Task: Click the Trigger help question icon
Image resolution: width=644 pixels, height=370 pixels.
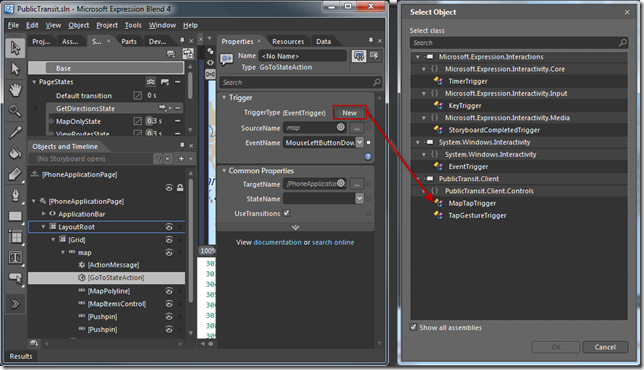Action: pyautogui.click(x=368, y=156)
